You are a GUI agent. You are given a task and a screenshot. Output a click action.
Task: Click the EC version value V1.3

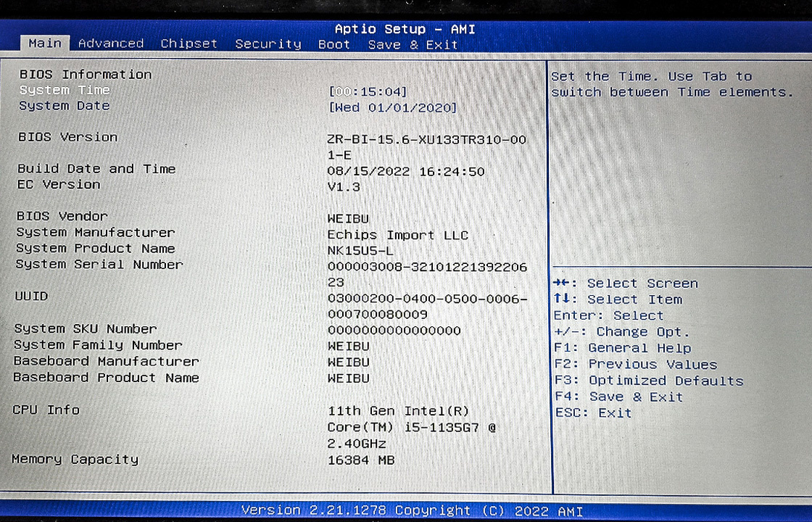point(344,187)
